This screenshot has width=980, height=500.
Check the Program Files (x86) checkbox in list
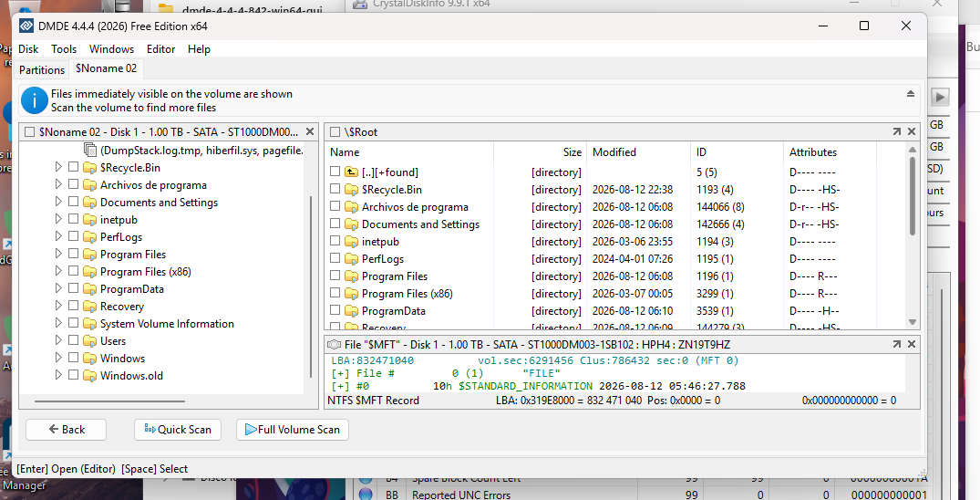click(x=335, y=293)
